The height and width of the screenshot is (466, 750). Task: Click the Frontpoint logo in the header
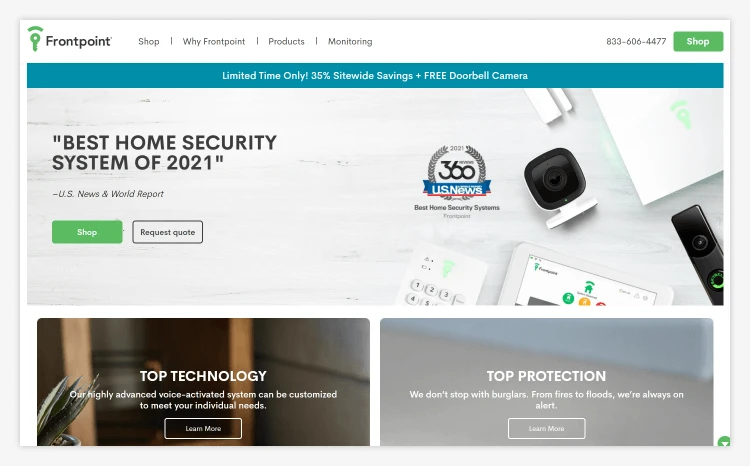[x=69, y=39]
